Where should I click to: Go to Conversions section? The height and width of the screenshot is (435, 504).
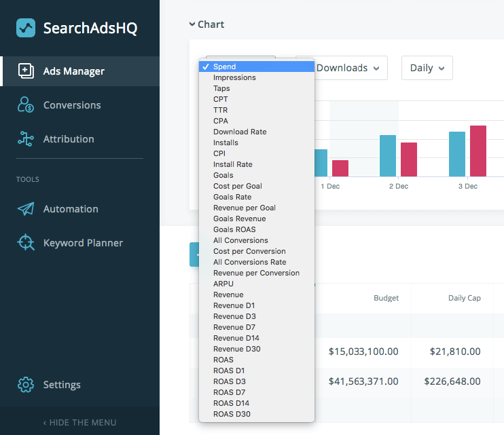click(x=72, y=105)
